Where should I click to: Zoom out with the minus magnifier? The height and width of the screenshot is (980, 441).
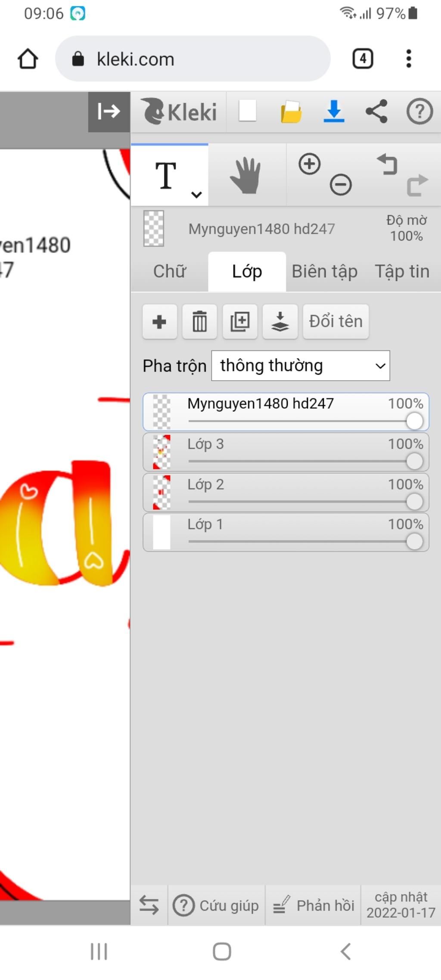341,185
